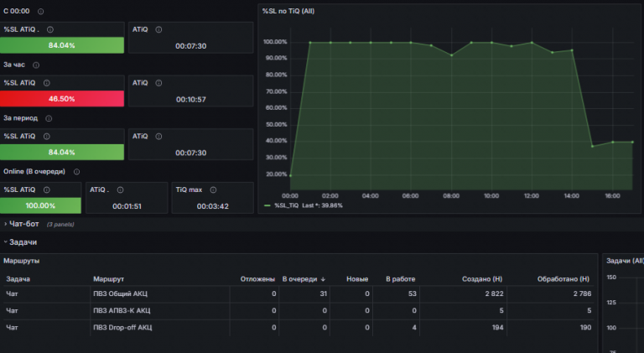Viewport: 644px width, 353px height.
Task: Open the %SL по TiQ (All) panel title menu
Action: [x=288, y=11]
